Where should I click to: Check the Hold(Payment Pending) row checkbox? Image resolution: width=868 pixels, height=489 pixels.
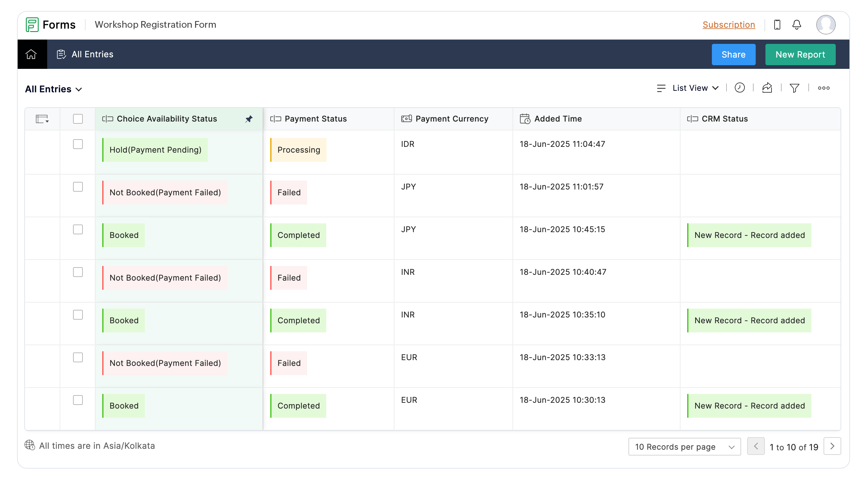coord(78,144)
